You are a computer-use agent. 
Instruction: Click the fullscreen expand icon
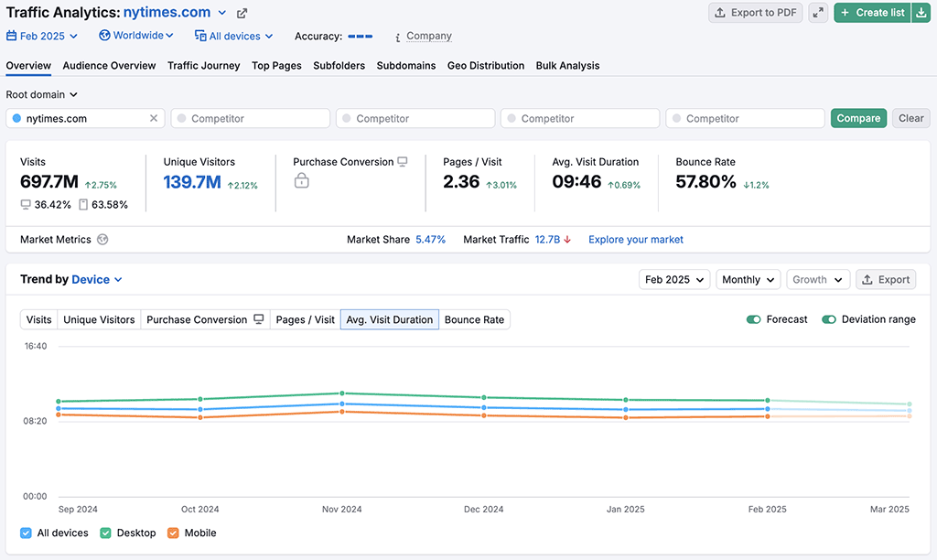(818, 13)
